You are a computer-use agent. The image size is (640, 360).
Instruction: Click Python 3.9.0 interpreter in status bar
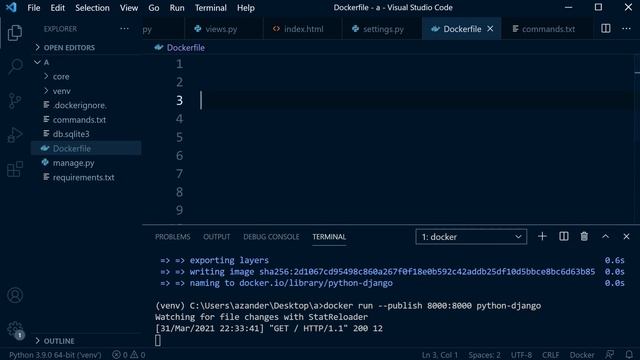click(x=55, y=355)
